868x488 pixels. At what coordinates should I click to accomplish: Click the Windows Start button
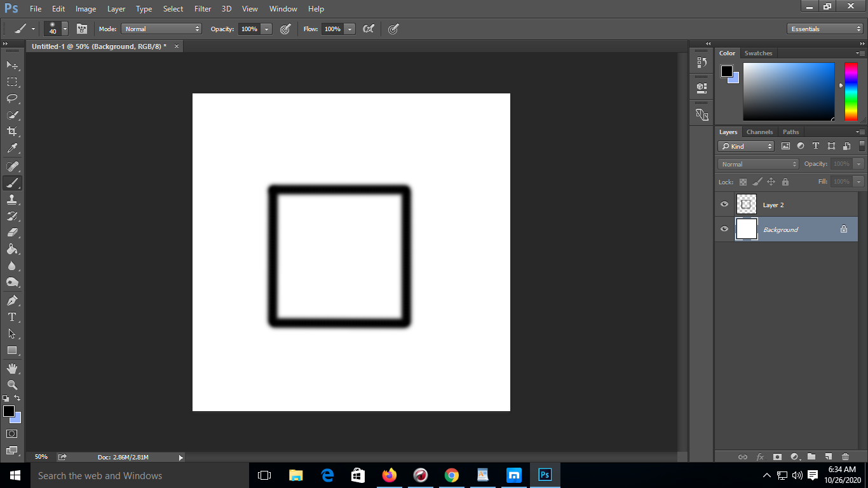[15, 475]
